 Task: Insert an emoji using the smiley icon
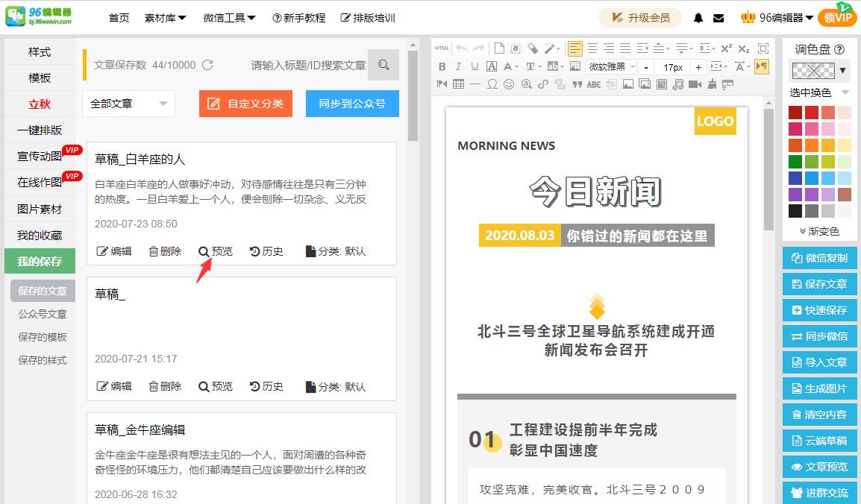510,84
